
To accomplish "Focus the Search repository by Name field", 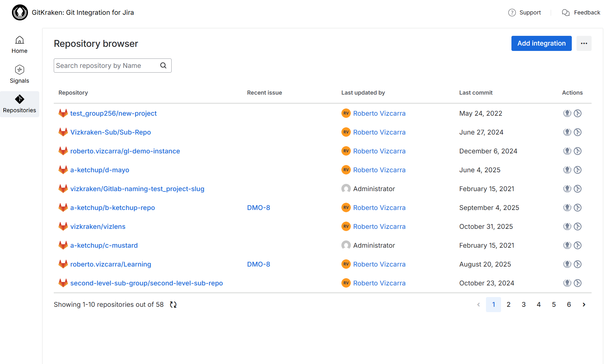I will [x=107, y=65].
